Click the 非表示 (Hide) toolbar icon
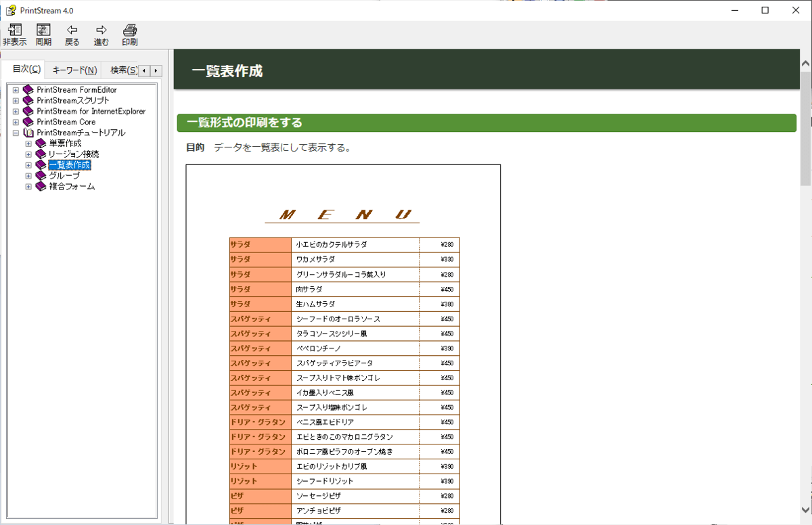This screenshot has width=812, height=525. 14,30
